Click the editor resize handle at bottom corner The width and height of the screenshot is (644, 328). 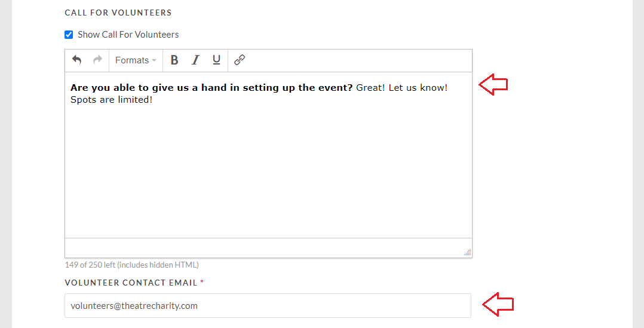467,252
